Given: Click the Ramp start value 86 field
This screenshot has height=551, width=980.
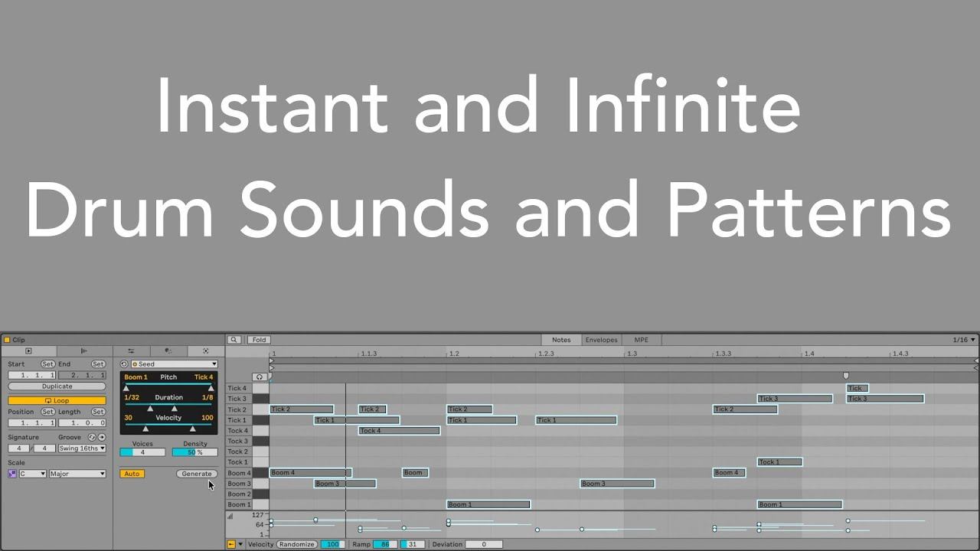Looking at the screenshot, I should point(385,544).
